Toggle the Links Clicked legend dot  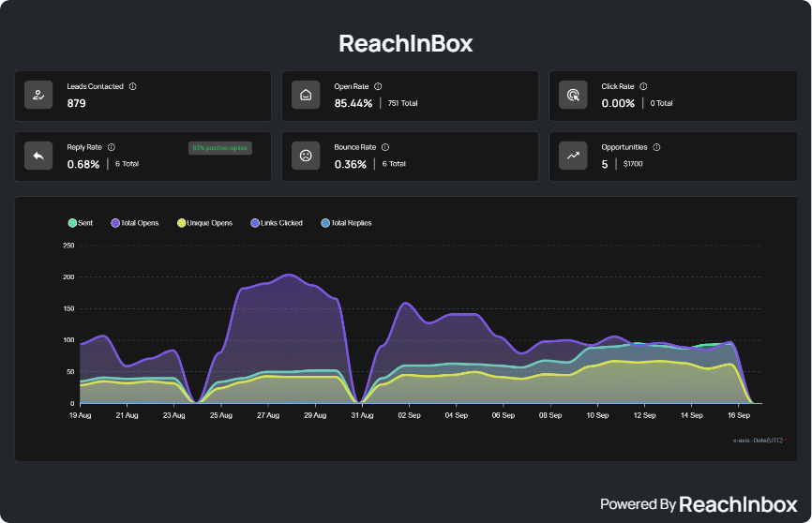[x=255, y=223]
